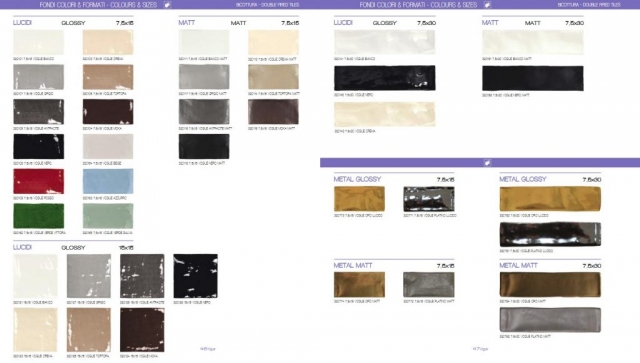Select the 7,5x30 glossy Nero long tile
This screenshot has height=363, width=640.
click(384, 78)
